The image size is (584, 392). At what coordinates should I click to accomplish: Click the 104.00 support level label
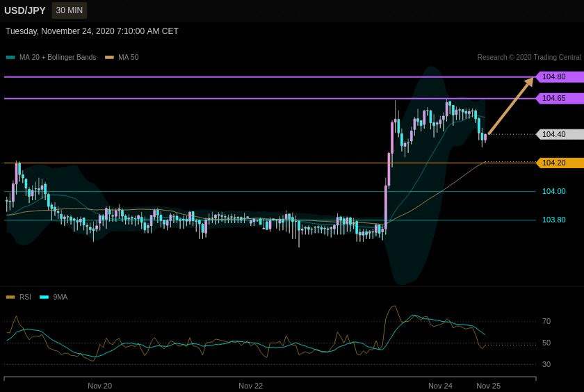tap(554, 191)
